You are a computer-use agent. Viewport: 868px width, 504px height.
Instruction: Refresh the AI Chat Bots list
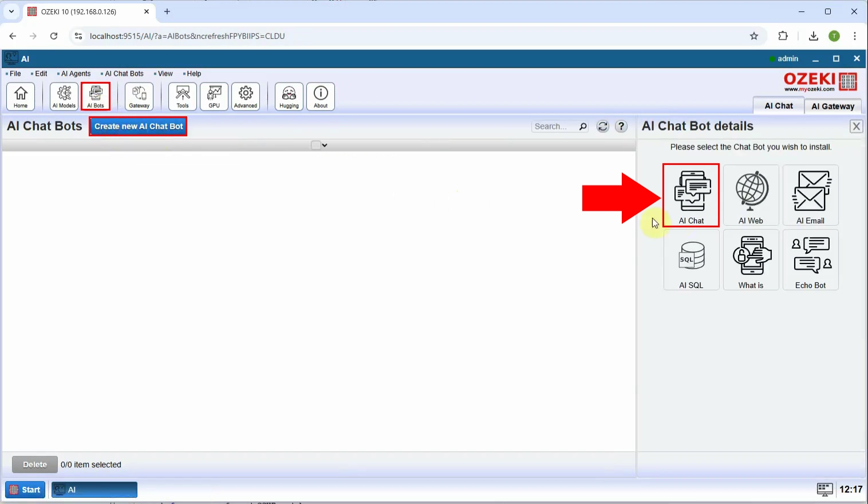pyautogui.click(x=602, y=127)
